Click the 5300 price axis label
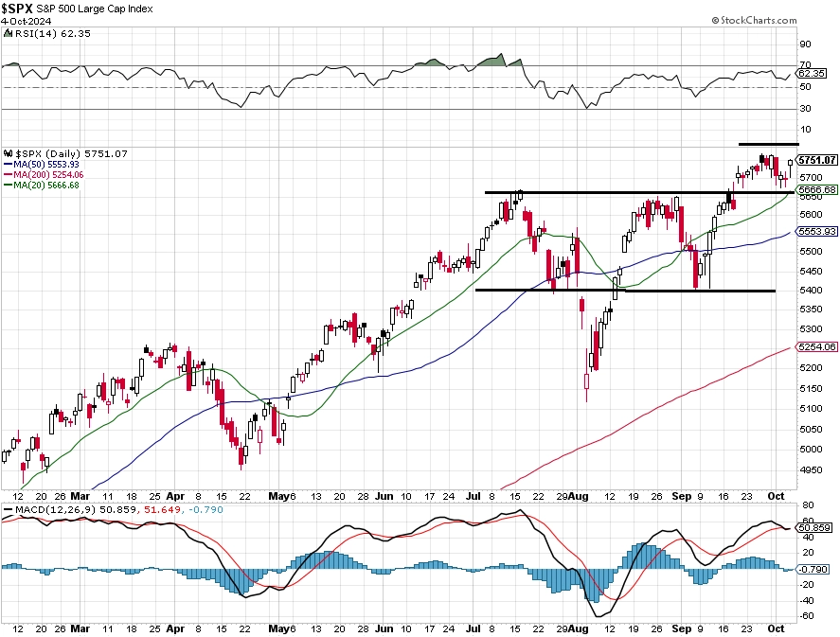Screen dimensions: 840x637 811,329
